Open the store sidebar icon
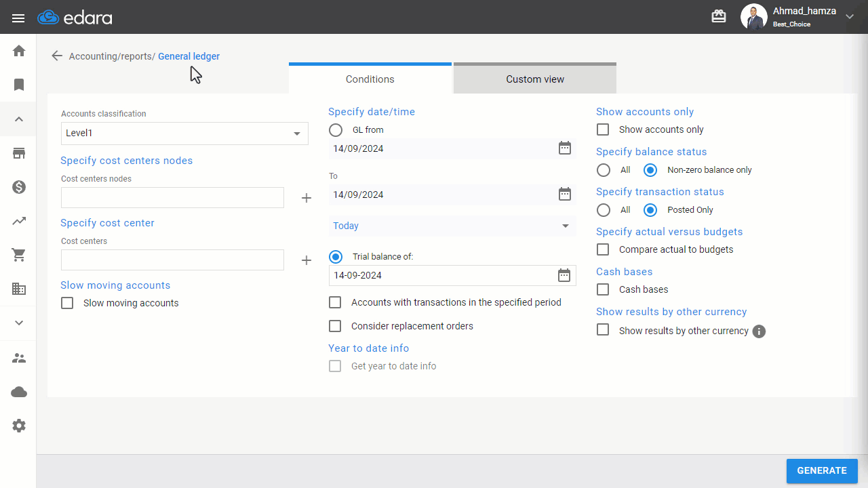 (x=19, y=153)
